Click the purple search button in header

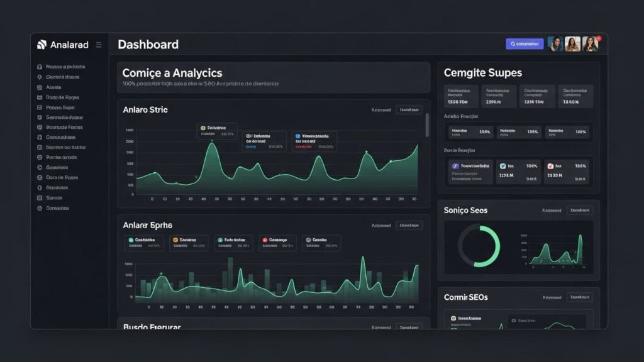click(x=525, y=44)
